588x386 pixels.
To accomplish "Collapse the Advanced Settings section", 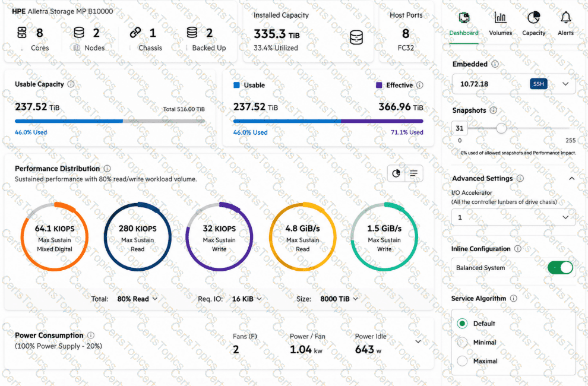I will (571, 179).
